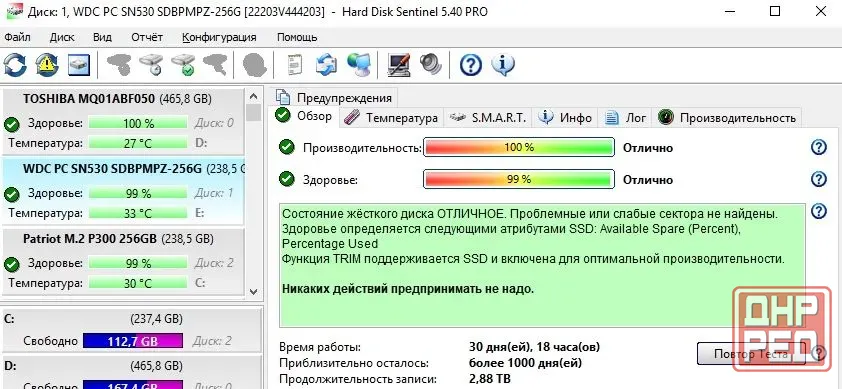Select the C: partition (237,4 GB) entry

tap(131, 329)
